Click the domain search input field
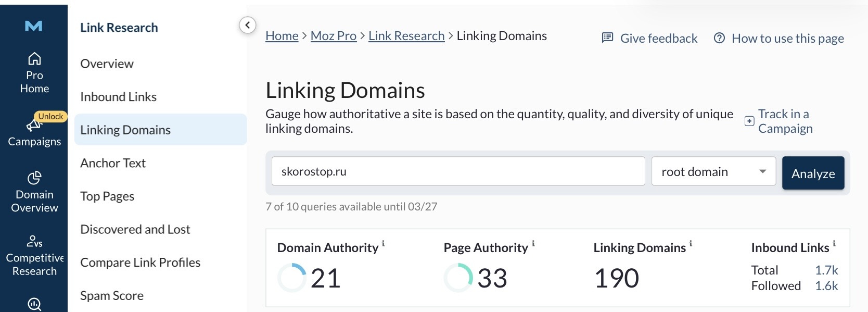868x312 pixels. (x=458, y=171)
